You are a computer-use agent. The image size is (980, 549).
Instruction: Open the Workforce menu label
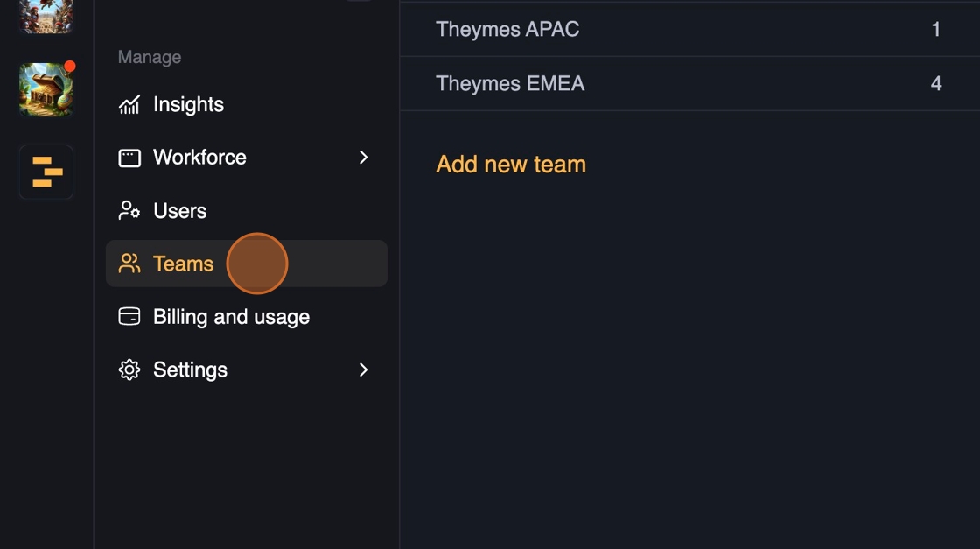pyautogui.click(x=199, y=158)
